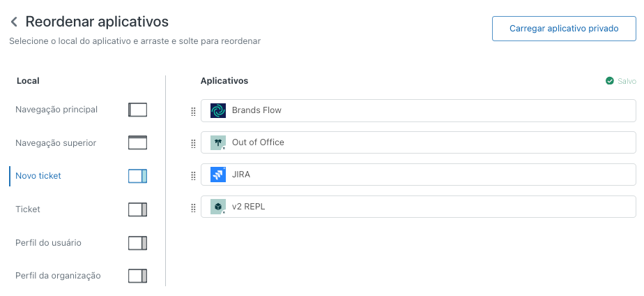
Task: Select the v2 REPL app row
Action: coord(418,207)
